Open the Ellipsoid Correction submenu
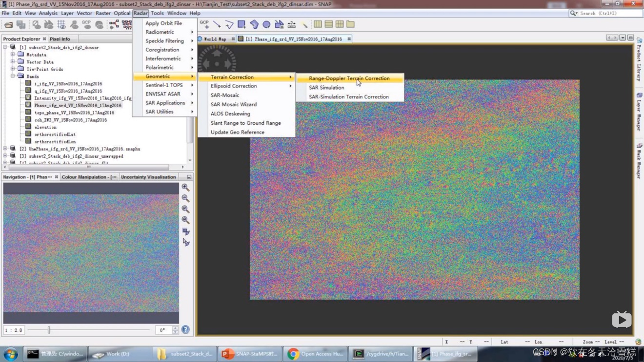644x362 pixels. coord(246,86)
